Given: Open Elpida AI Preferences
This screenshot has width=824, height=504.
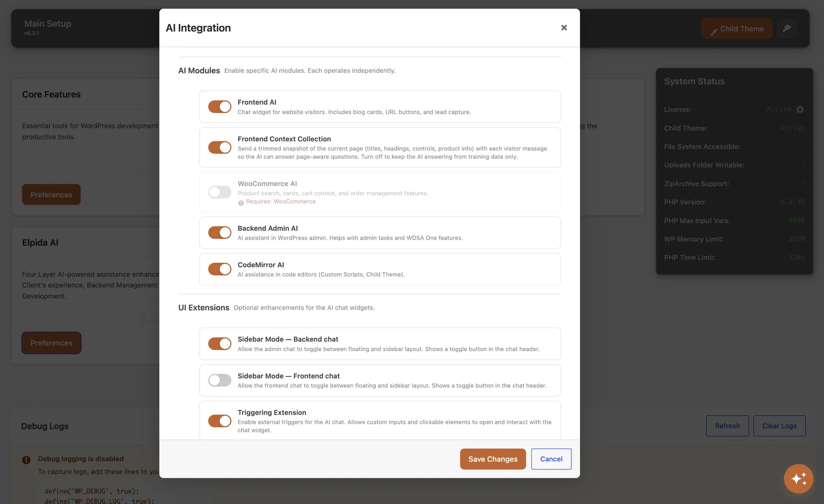Looking at the screenshot, I should click(x=51, y=343).
